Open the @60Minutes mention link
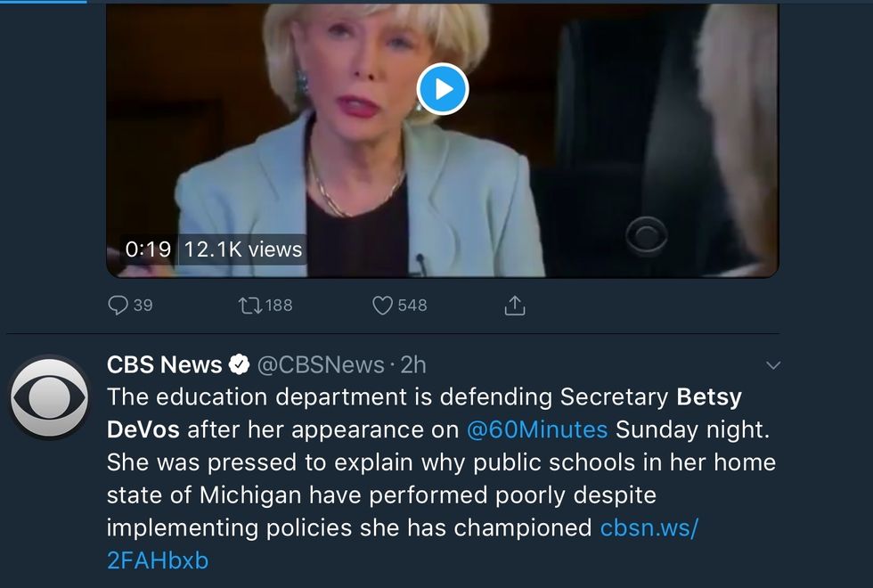 tap(537, 429)
